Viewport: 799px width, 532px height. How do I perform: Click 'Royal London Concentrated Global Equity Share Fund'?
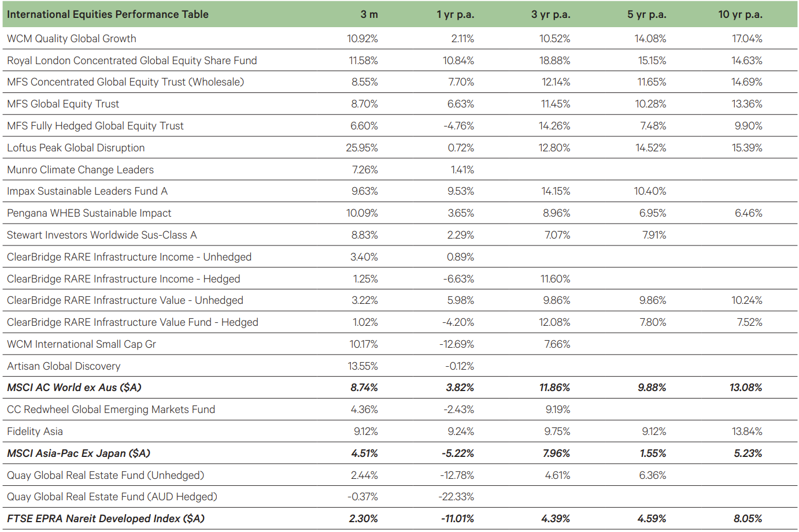click(x=132, y=61)
